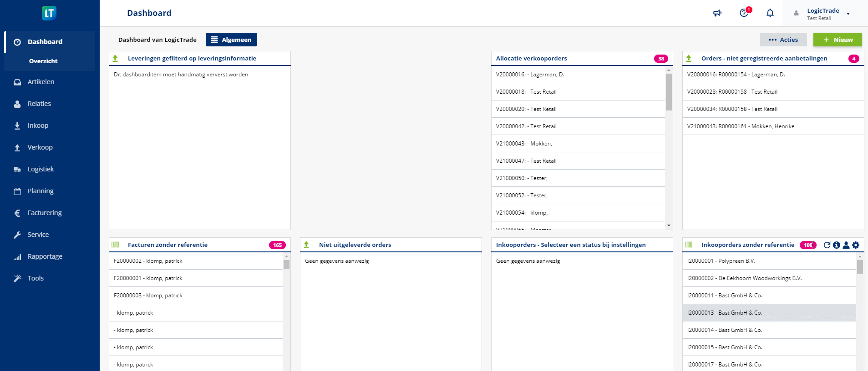Open the Acties dropdown menu
This screenshot has height=371, width=868.
[x=783, y=40]
